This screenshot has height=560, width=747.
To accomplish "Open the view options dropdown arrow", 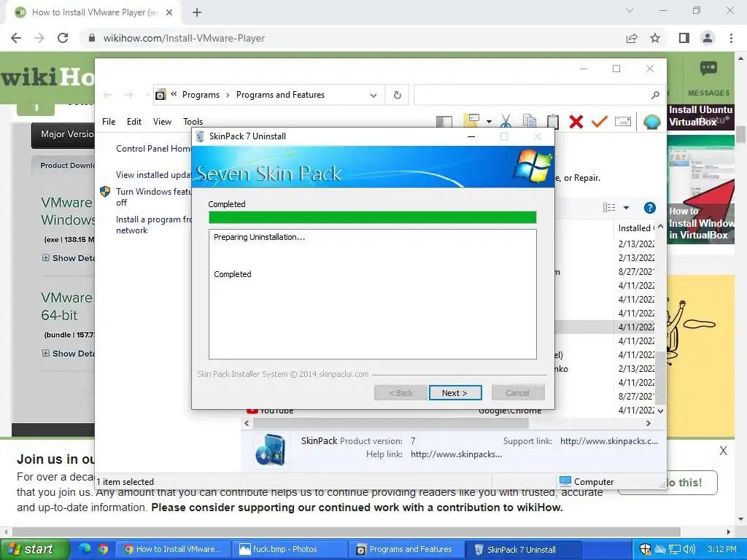I will (x=626, y=208).
